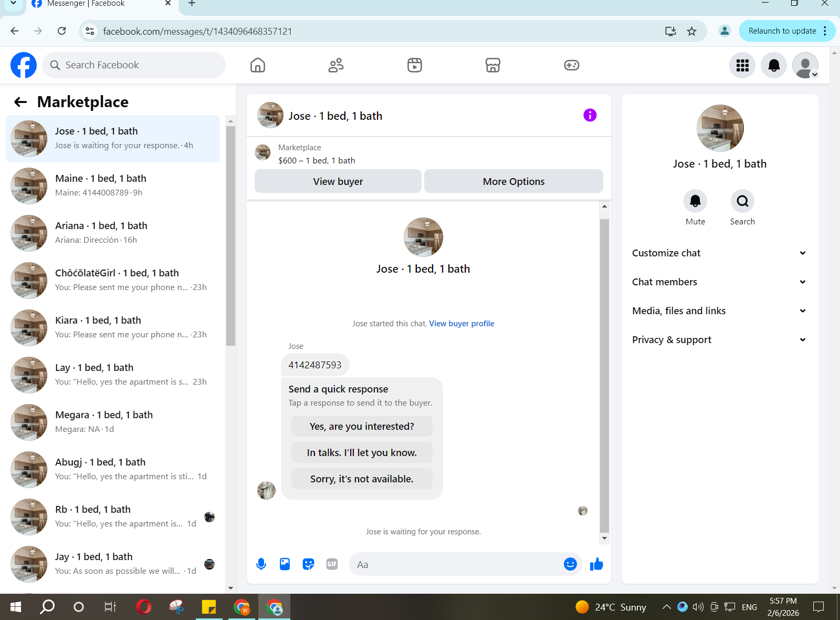Image resolution: width=840 pixels, height=620 pixels.
Task: Open the Windows Start menu
Action: click(16, 607)
